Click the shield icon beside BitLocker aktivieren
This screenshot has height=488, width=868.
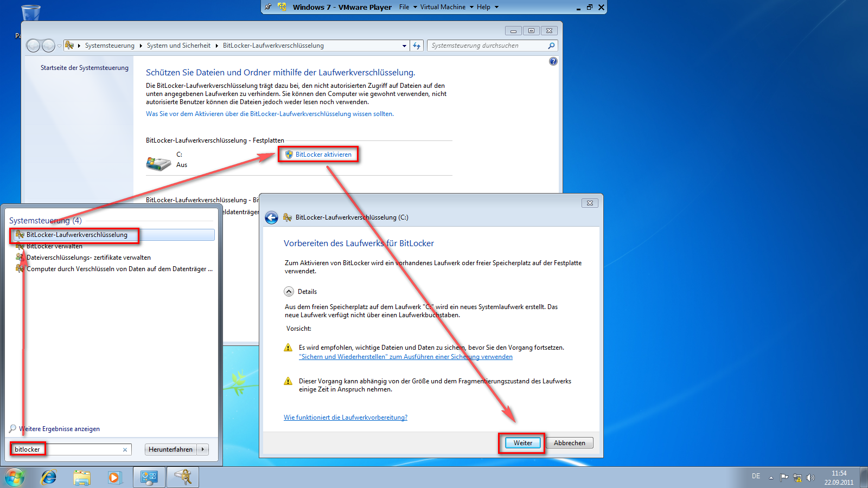coord(289,155)
